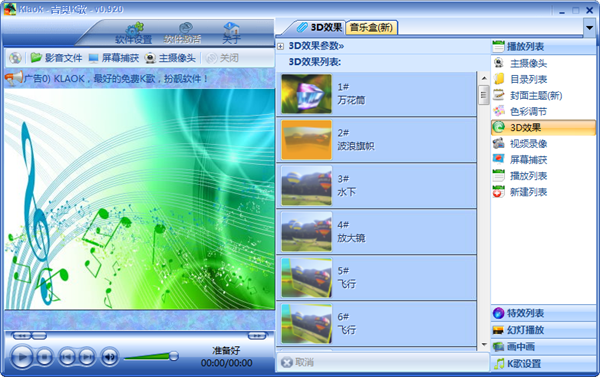This screenshot has width=600, height=377.
Task: Click the 取消 cancel button
Action: (x=297, y=362)
